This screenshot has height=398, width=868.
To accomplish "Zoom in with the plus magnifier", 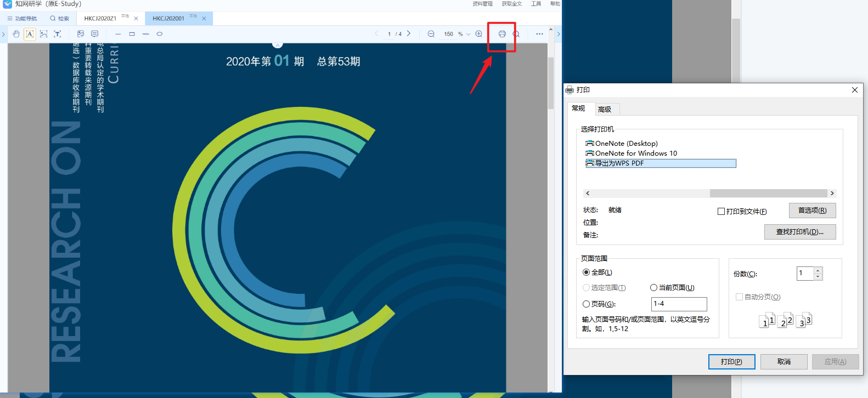I will click(479, 34).
